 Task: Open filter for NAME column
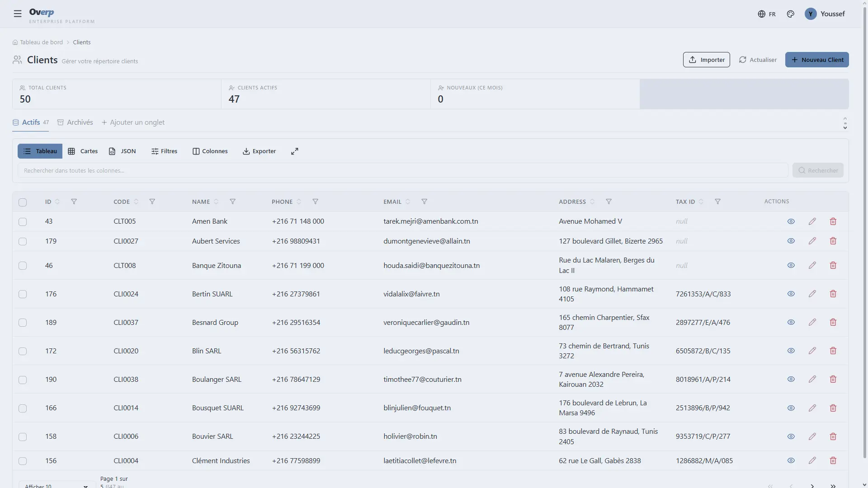tap(232, 202)
